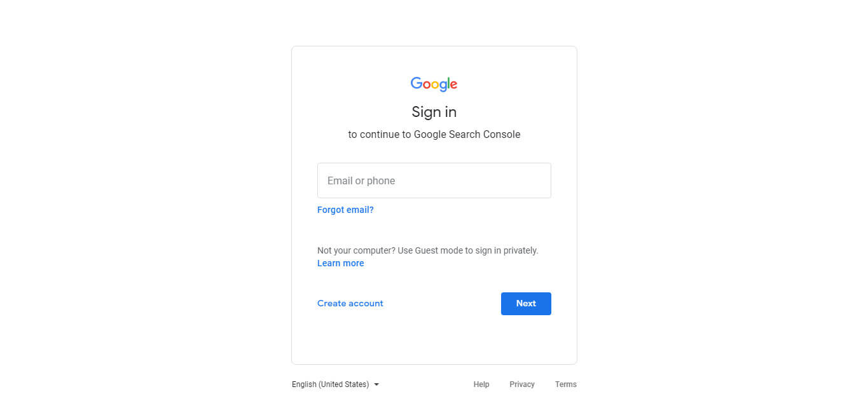Open the Terms footer link
The image size is (868, 401).
click(565, 384)
